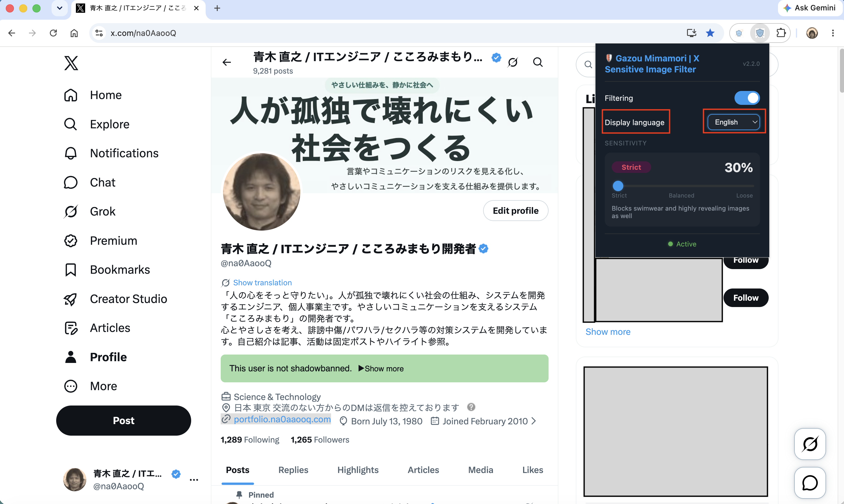The image size is (844, 504).
Task: Click Balanced on the sensitivity slider
Action: [682, 195]
